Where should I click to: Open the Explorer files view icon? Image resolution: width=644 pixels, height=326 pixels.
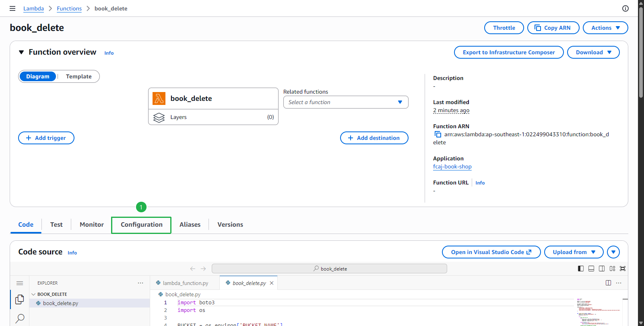click(x=20, y=299)
